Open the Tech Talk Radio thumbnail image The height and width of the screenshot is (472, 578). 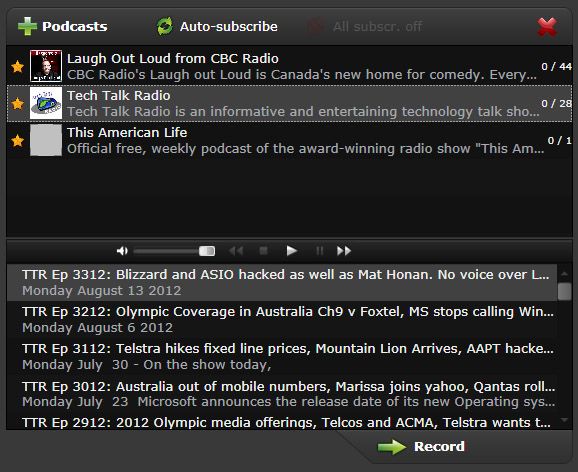(46, 103)
